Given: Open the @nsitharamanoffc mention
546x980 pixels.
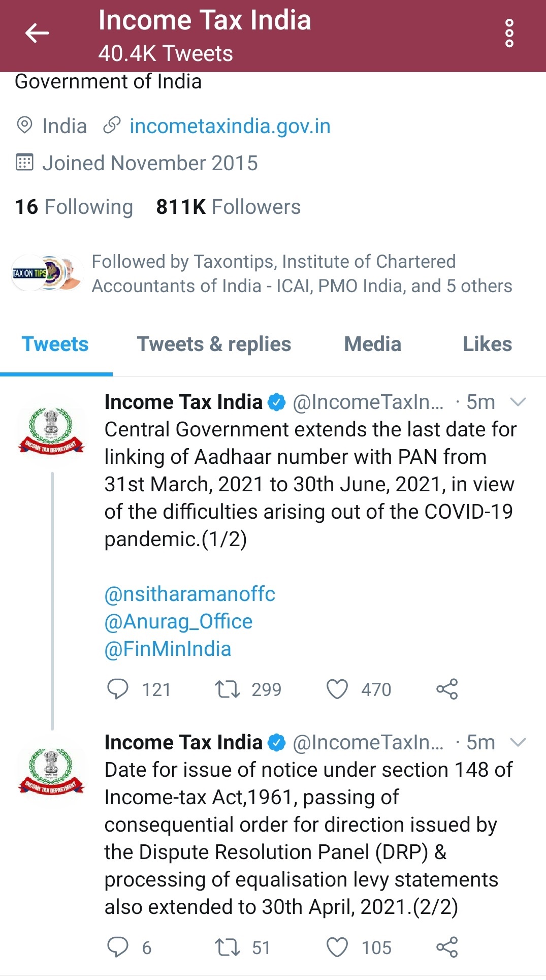Looking at the screenshot, I should click(190, 594).
